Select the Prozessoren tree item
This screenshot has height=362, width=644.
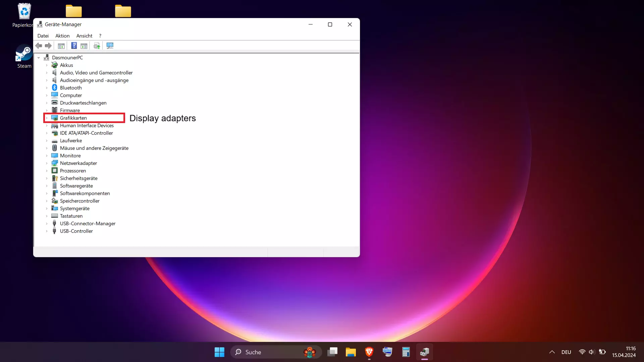(73, 171)
